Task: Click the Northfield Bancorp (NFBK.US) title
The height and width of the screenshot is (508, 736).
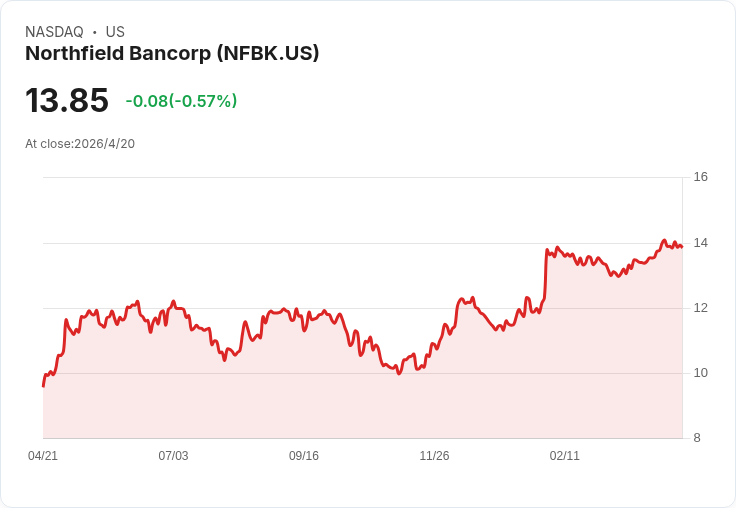Action: pos(172,54)
